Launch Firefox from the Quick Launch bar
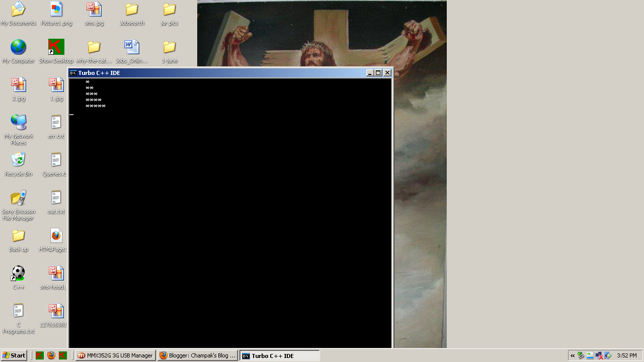 (51, 355)
